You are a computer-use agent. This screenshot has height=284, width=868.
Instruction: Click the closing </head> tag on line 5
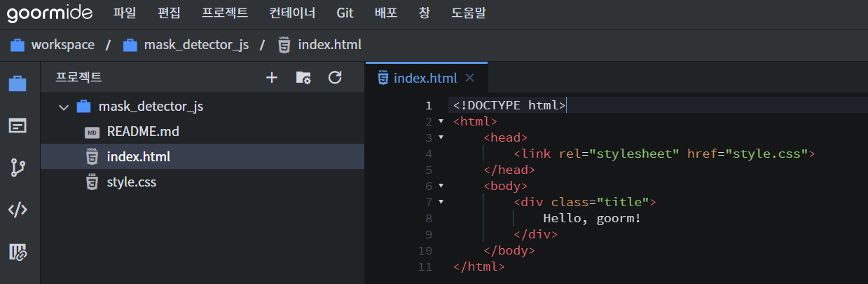point(509,170)
